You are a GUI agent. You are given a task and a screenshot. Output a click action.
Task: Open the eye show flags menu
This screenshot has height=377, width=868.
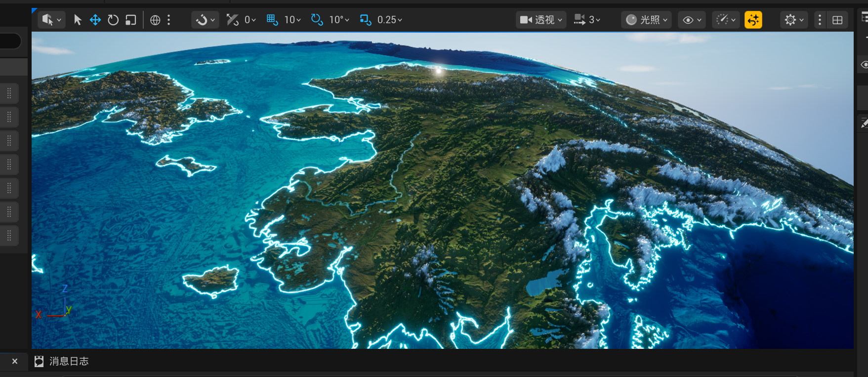691,20
